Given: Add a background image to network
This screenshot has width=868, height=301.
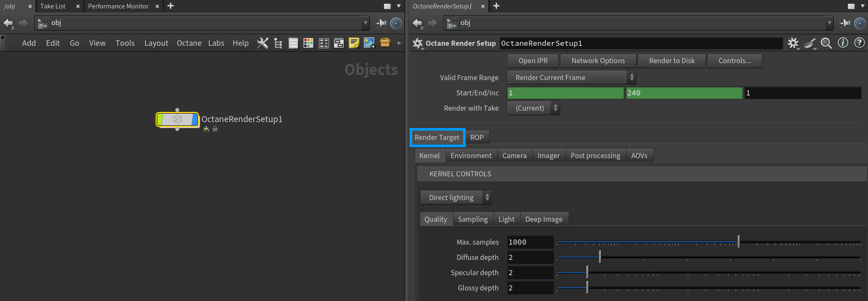Looking at the screenshot, I should (x=369, y=43).
